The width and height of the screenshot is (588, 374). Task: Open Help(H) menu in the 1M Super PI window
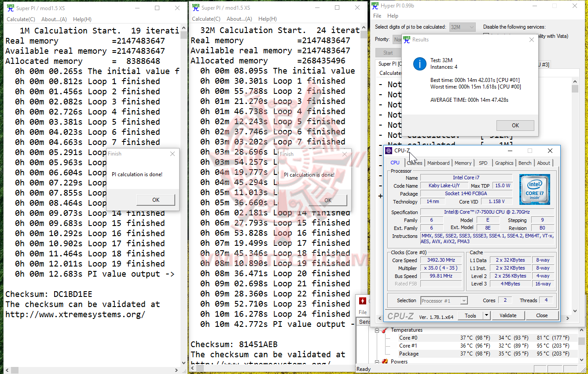coord(82,19)
